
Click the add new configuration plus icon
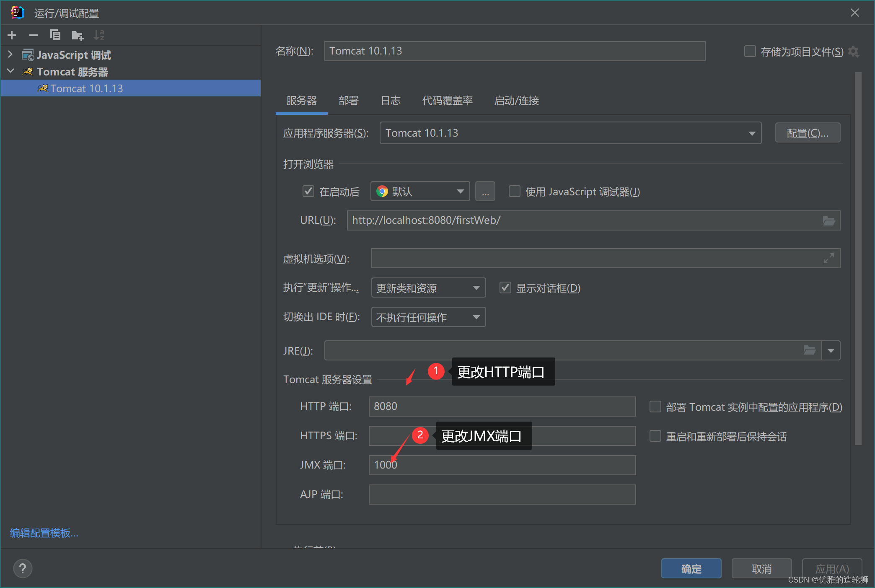click(12, 35)
